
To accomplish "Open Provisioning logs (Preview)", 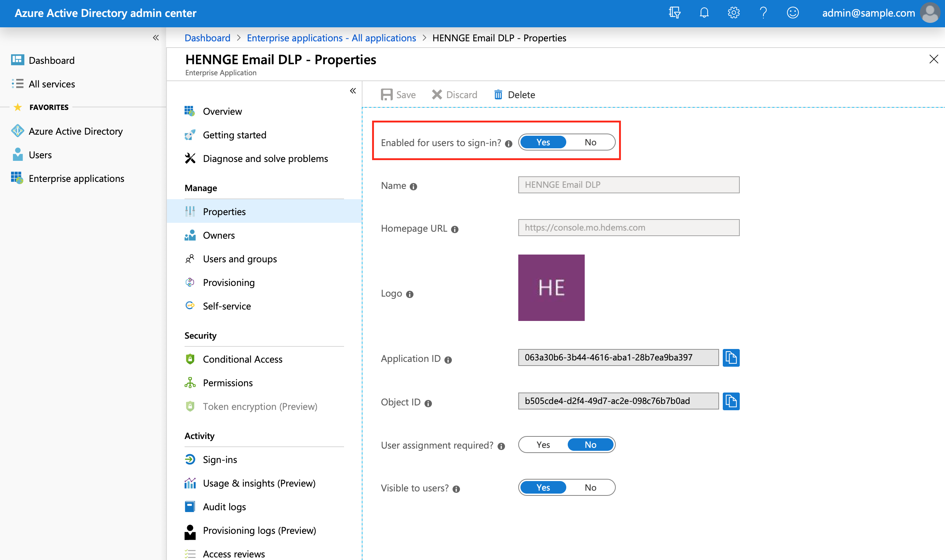I will pos(264,530).
